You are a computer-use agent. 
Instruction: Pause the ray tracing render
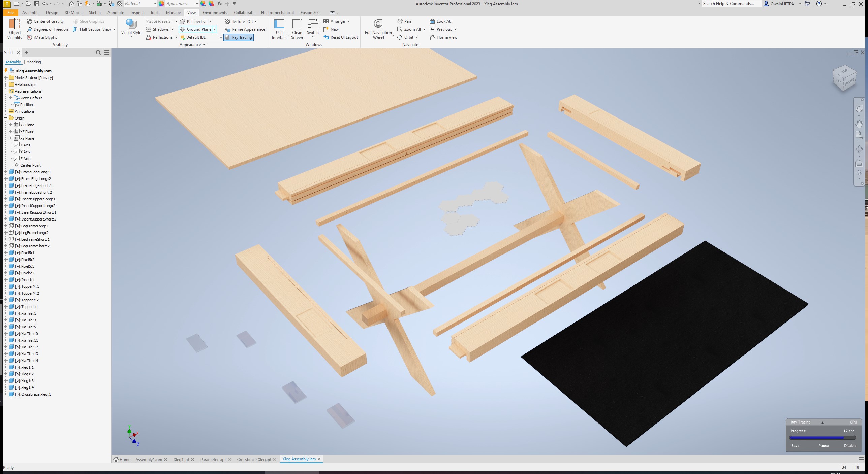[823, 446]
